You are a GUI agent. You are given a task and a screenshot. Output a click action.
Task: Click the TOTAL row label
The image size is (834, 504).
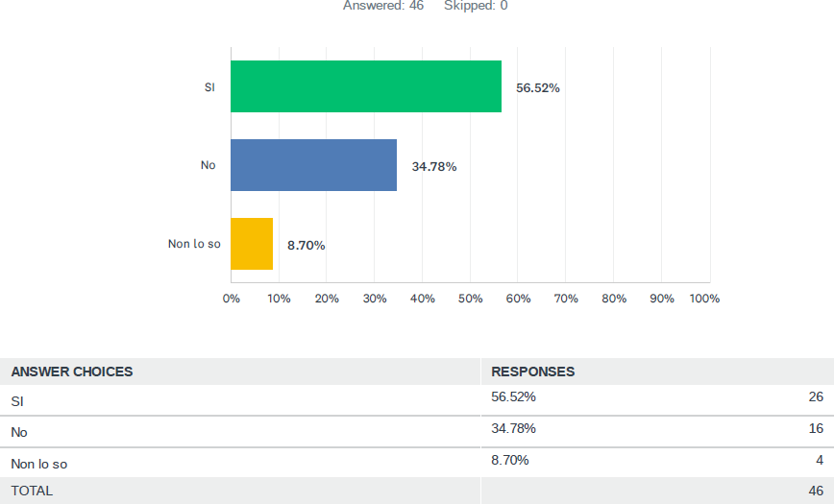point(32,491)
